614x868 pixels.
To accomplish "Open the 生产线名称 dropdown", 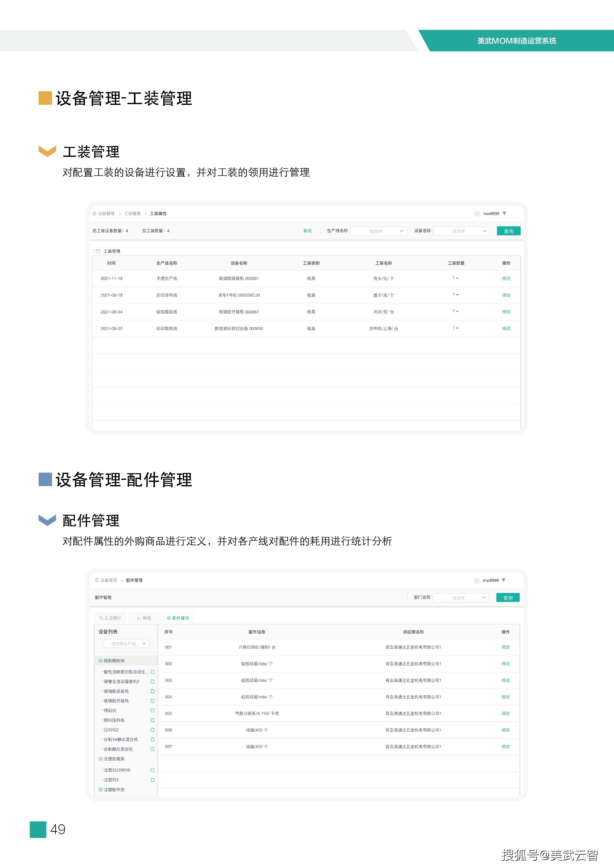I will click(x=378, y=231).
